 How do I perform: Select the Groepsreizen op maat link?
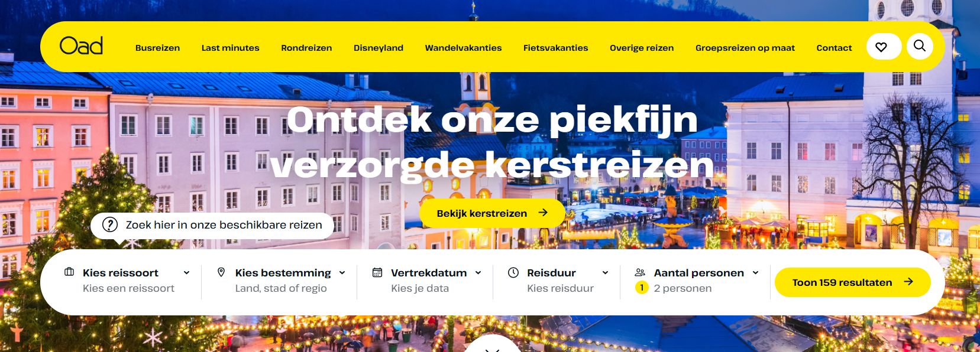[745, 48]
